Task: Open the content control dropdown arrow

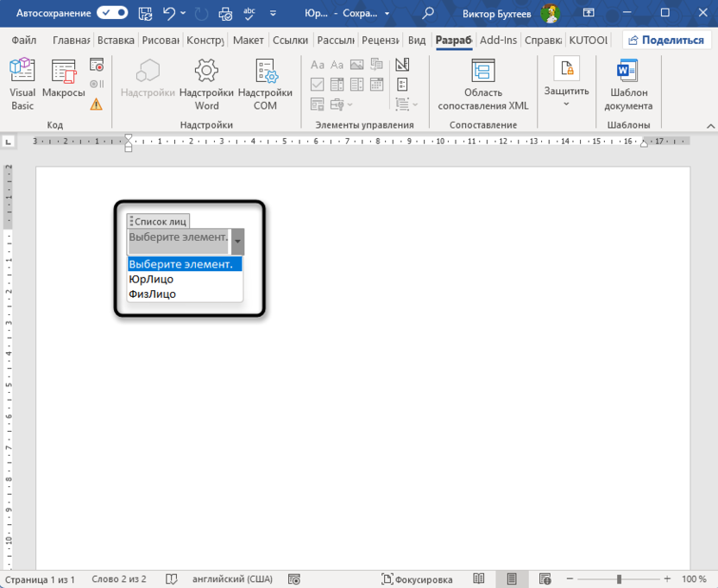Action: coord(236,241)
